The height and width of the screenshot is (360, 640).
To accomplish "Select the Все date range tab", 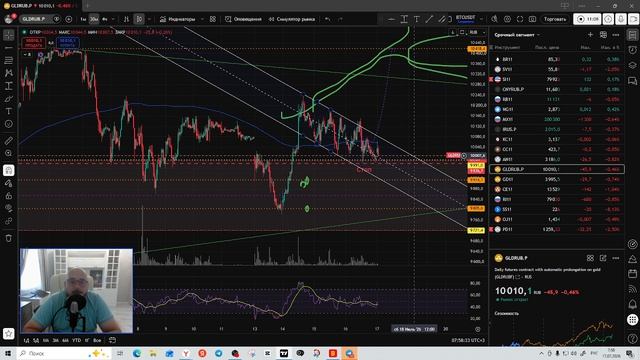I will pos(97,340).
